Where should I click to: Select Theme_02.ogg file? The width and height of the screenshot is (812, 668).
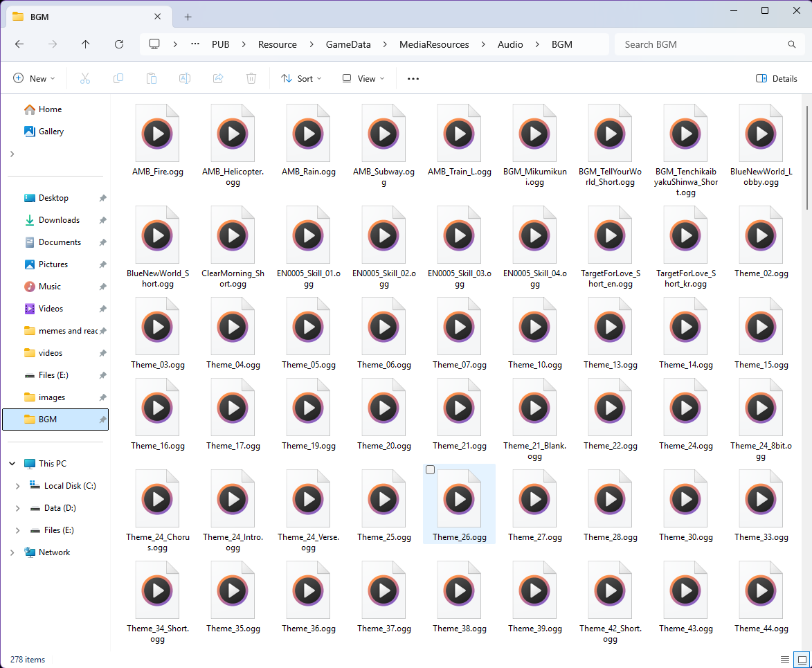761,242
